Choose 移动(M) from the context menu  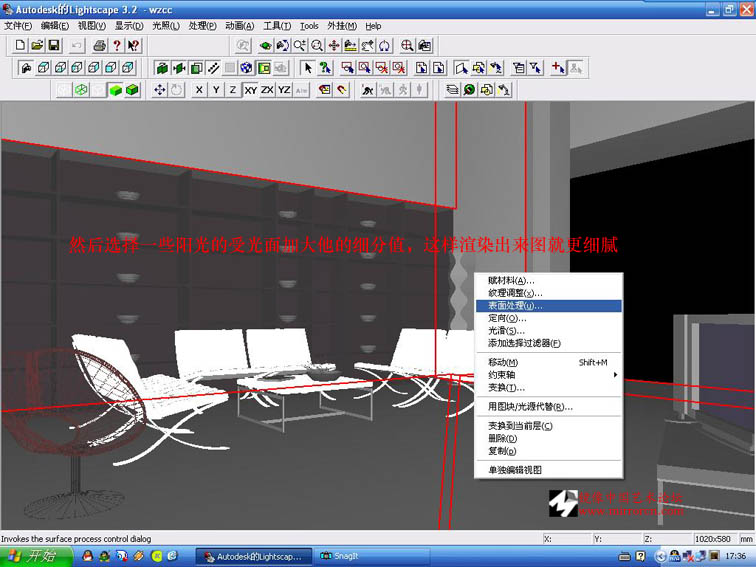click(x=549, y=362)
